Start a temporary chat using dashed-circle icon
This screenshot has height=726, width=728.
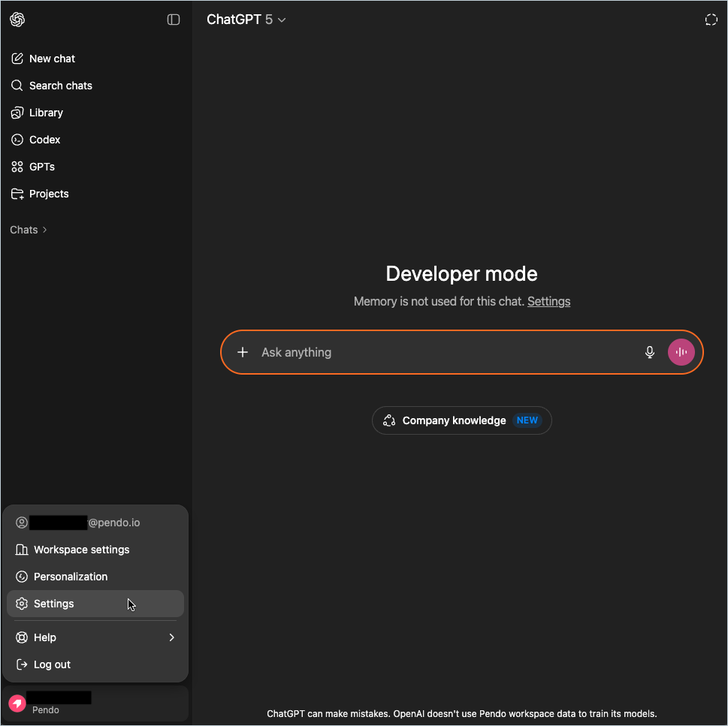(x=711, y=20)
